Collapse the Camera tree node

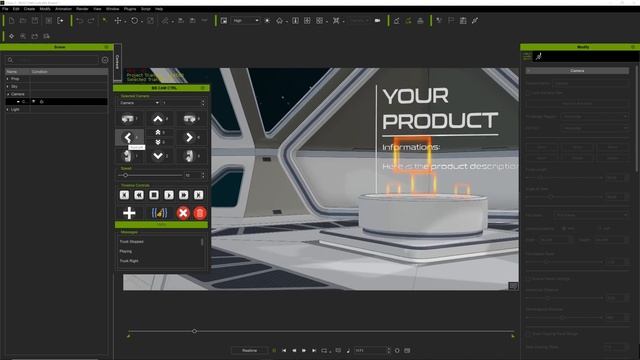pyautogui.click(x=8, y=94)
